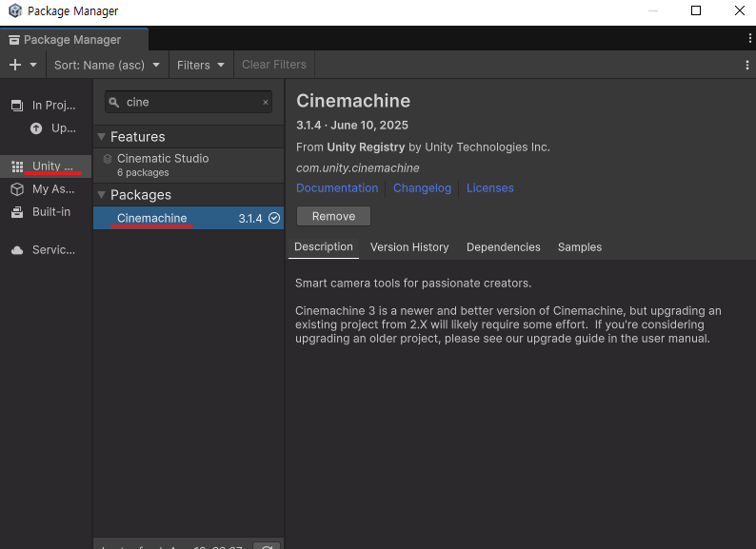Viewport: 756px width, 549px height.
Task: Open the Services sidebar item
Action: tap(46, 250)
